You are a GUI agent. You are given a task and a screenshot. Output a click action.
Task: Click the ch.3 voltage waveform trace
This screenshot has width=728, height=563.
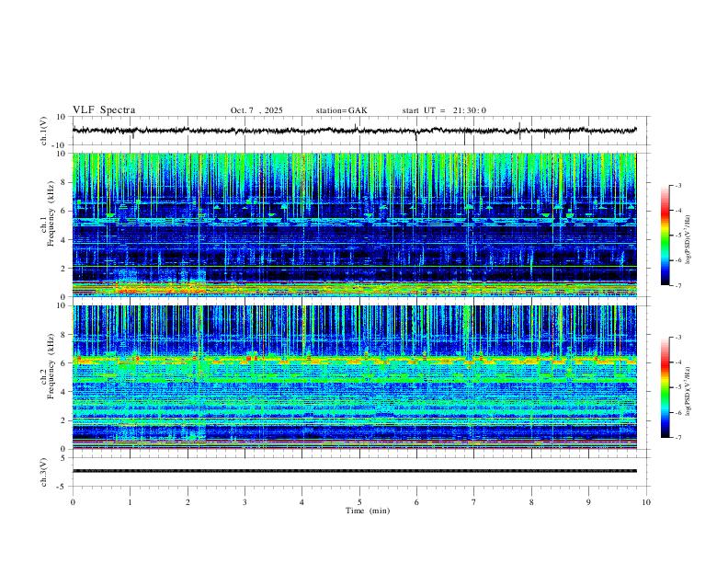point(354,471)
